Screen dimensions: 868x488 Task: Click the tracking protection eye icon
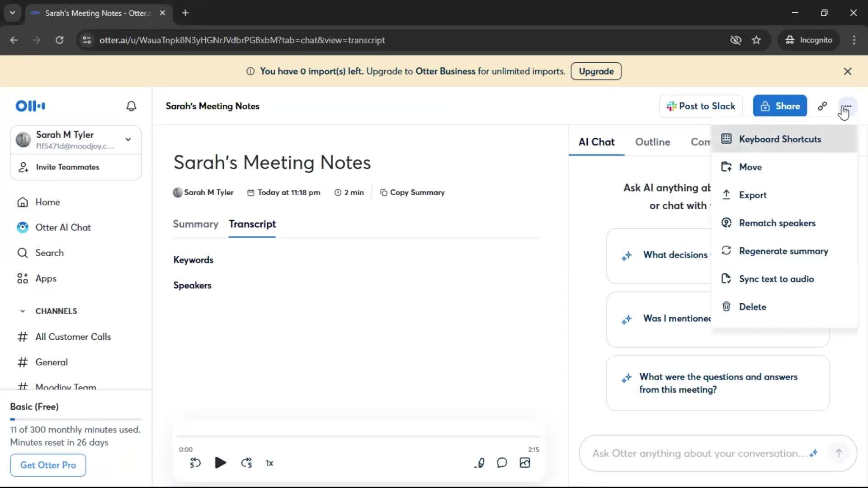(736, 40)
